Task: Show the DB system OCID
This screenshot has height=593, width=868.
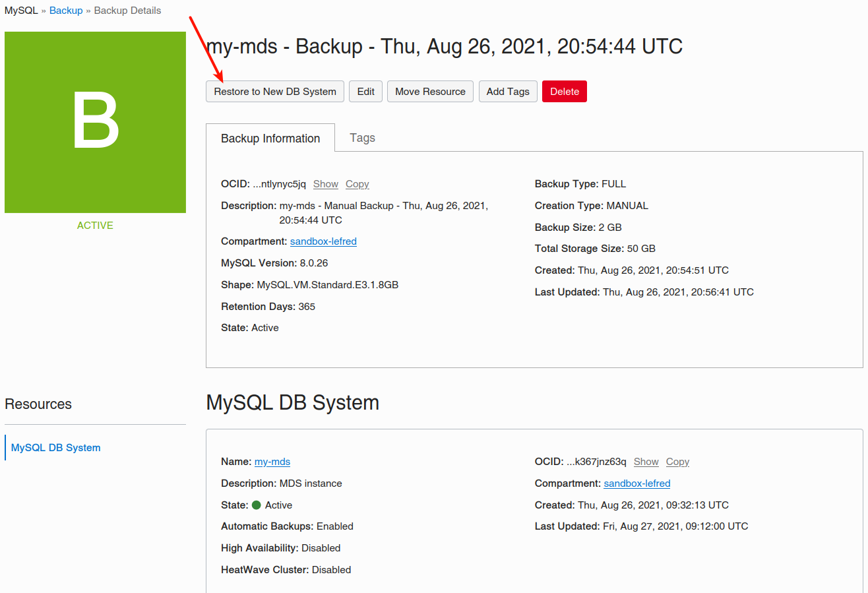Action: coord(646,462)
